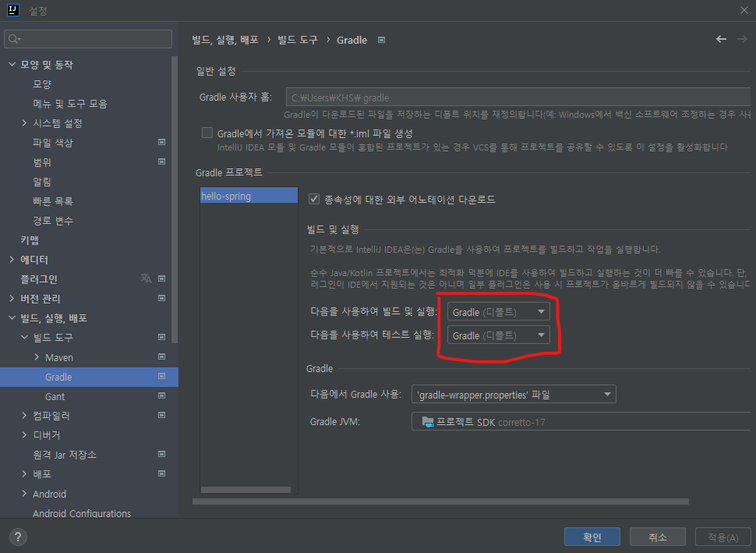Go back using the left arrow

(x=721, y=39)
